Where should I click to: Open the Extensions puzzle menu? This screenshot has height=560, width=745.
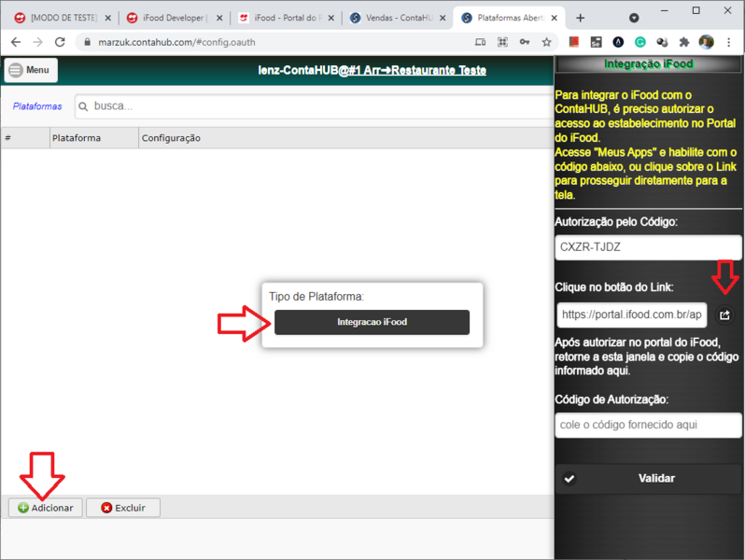[x=684, y=42]
